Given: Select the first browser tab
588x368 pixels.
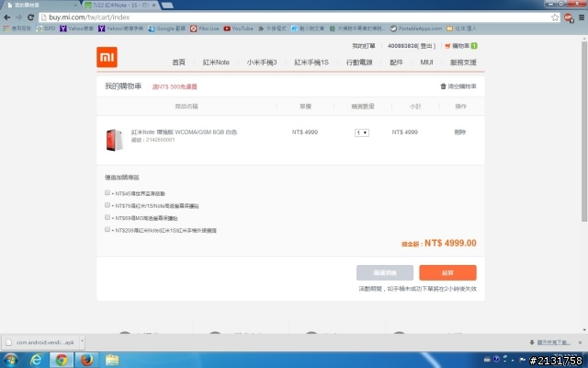Looking at the screenshot, I should (x=40, y=6).
